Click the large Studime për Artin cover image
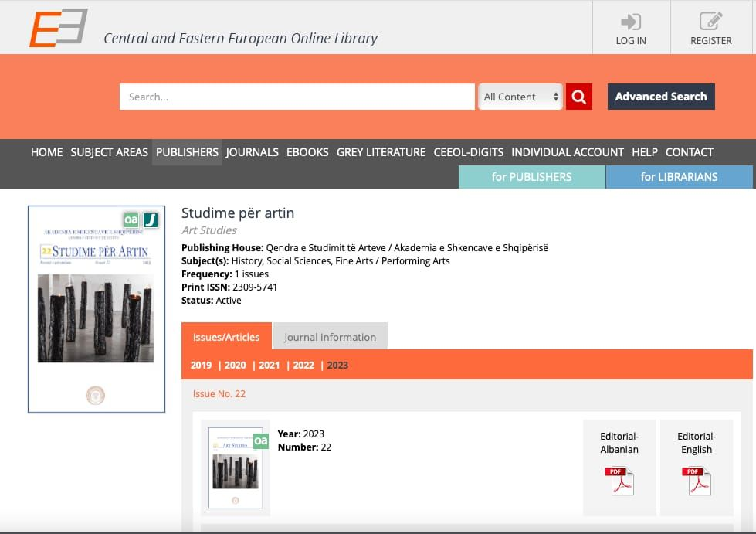 coord(97,309)
